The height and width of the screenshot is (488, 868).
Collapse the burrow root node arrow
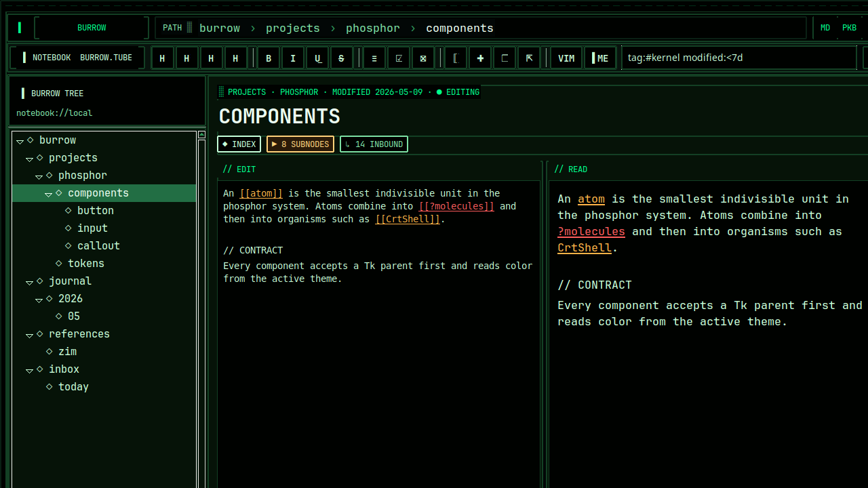click(x=20, y=141)
